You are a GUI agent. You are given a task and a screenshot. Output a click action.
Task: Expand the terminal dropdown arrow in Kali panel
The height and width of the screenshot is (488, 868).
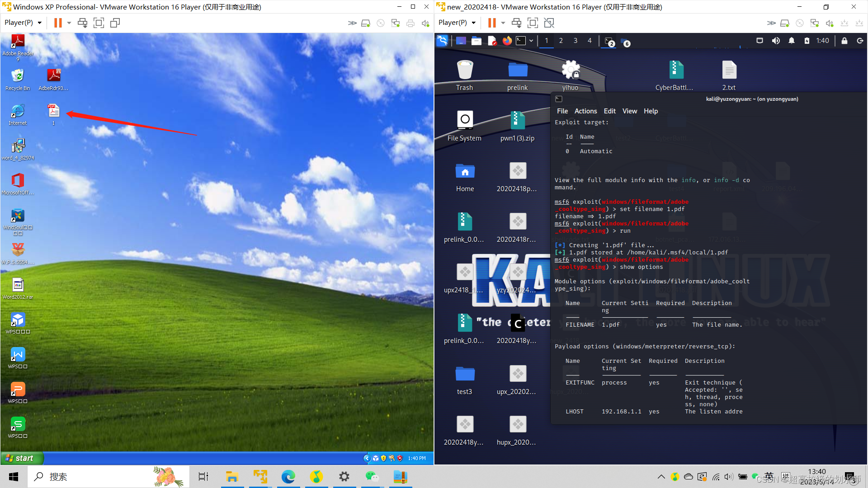click(x=531, y=41)
